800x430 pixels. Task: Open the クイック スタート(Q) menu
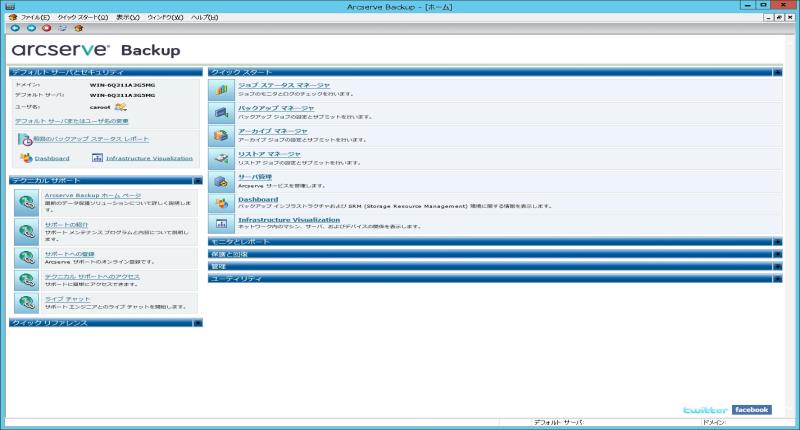[x=83, y=17]
